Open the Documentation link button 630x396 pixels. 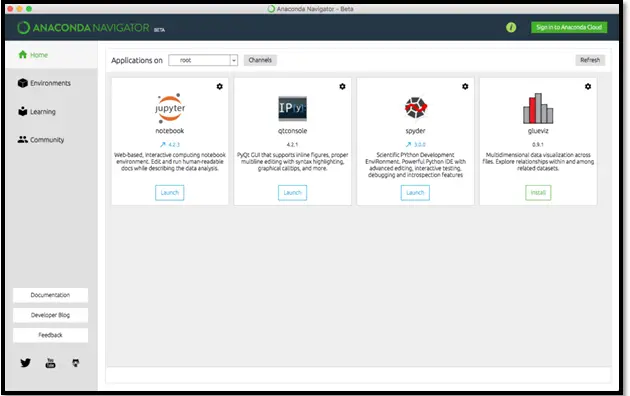click(x=50, y=295)
